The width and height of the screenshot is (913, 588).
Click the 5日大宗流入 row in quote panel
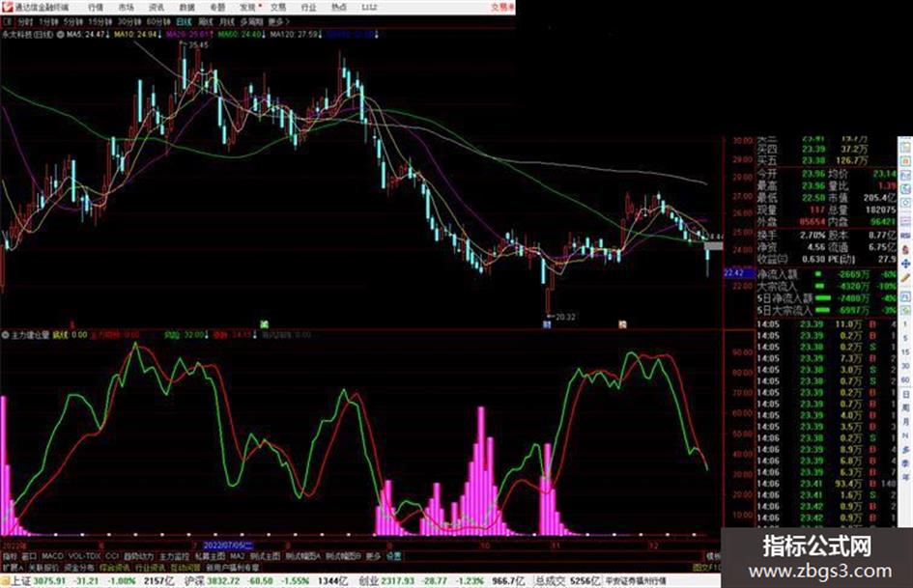tap(826, 310)
